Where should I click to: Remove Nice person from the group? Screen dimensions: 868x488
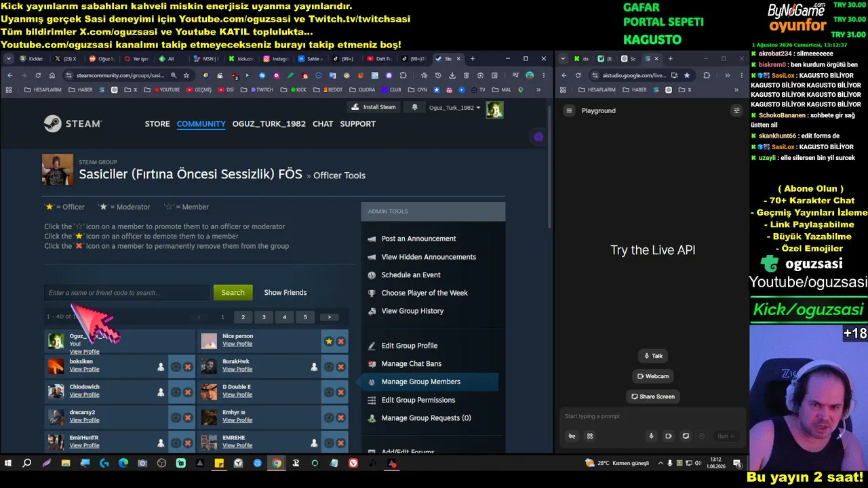340,342
